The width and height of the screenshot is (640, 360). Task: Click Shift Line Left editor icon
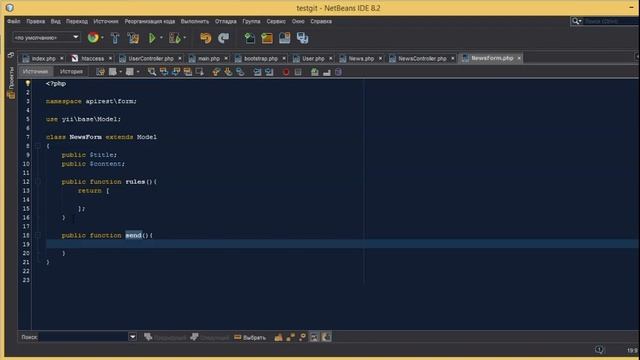(x=257, y=72)
